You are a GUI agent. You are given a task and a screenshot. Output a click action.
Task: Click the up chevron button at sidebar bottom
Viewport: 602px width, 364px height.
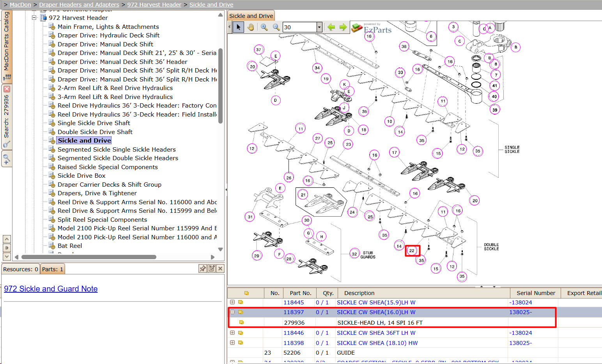click(7, 239)
